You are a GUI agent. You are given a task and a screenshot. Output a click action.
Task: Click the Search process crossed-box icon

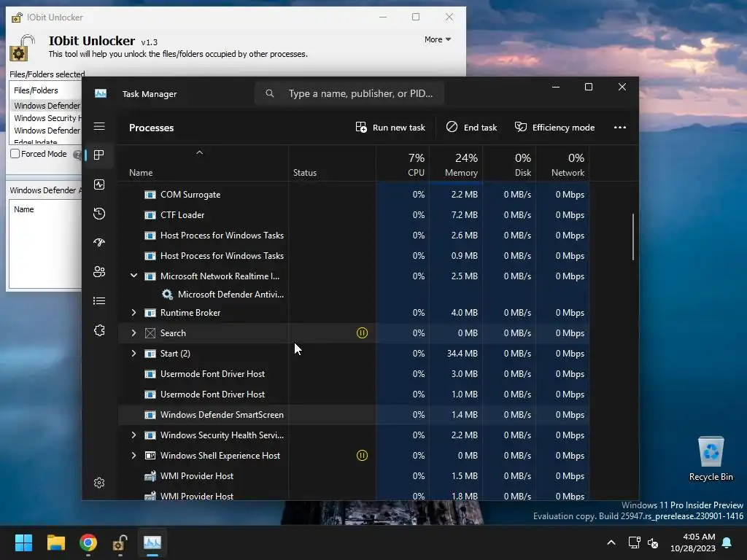pyautogui.click(x=150, y=332)
